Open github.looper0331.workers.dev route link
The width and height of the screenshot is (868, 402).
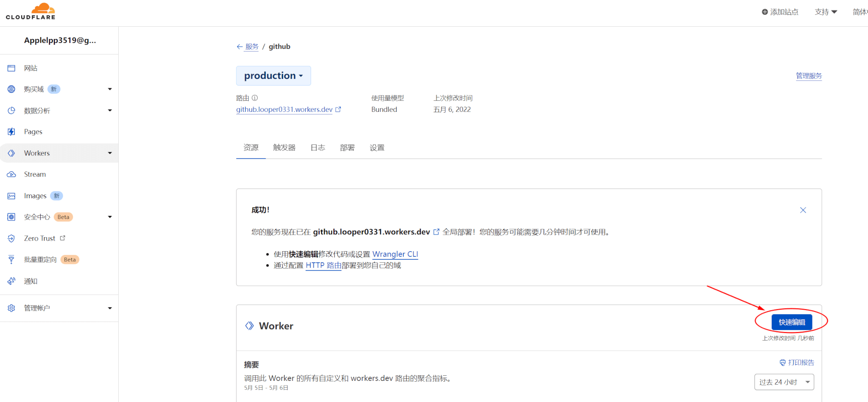[284, 109]
